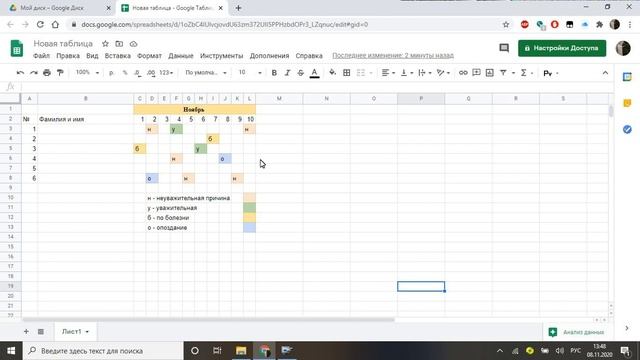Open the fill color picker
The height and width of the screenshot is (360, 640).
pyautogui.click(x=333, y=73)
